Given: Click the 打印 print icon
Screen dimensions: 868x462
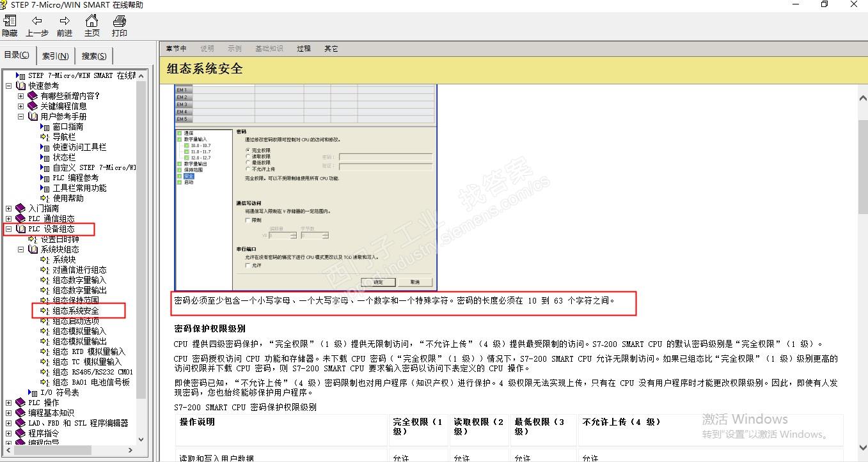Looking at the screenshot, I should click(120, 21).
